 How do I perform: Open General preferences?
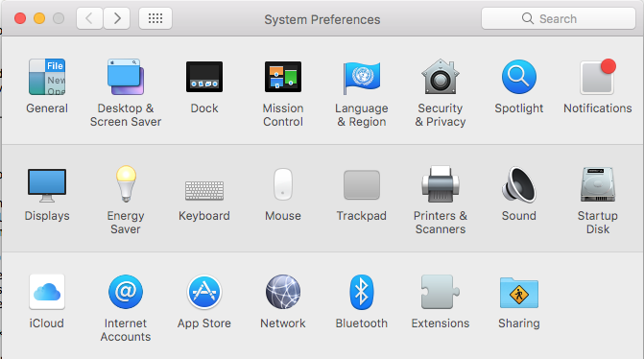tap(47, 77)
